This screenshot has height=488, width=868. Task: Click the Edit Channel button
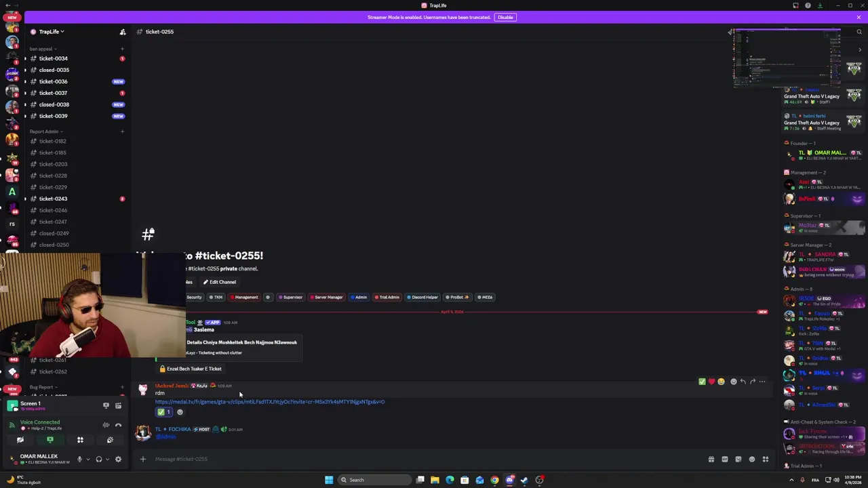pyautogui.click(x=219, y=282)
